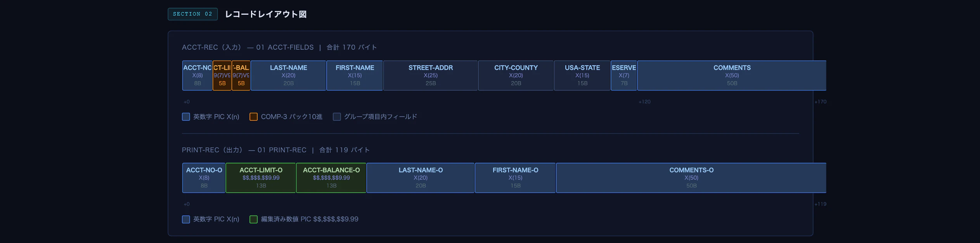Click the FIRST-NAME X(15) field block

tap(355, 75)
